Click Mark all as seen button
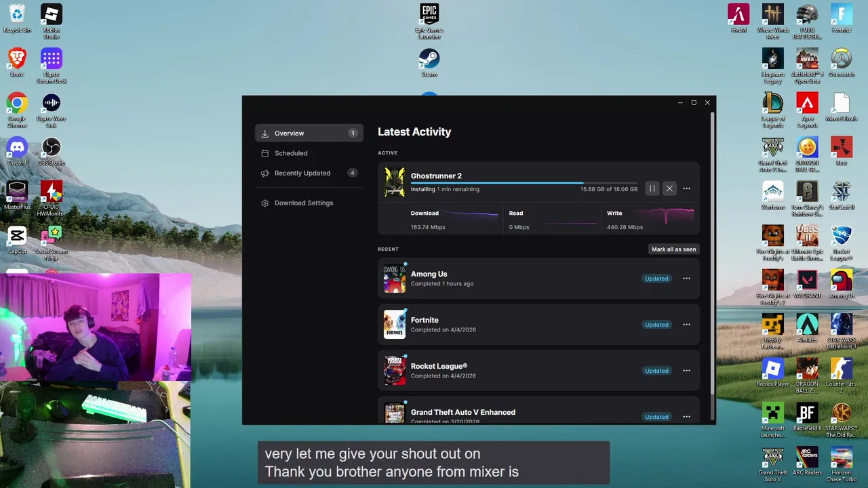 pos(673,249)
